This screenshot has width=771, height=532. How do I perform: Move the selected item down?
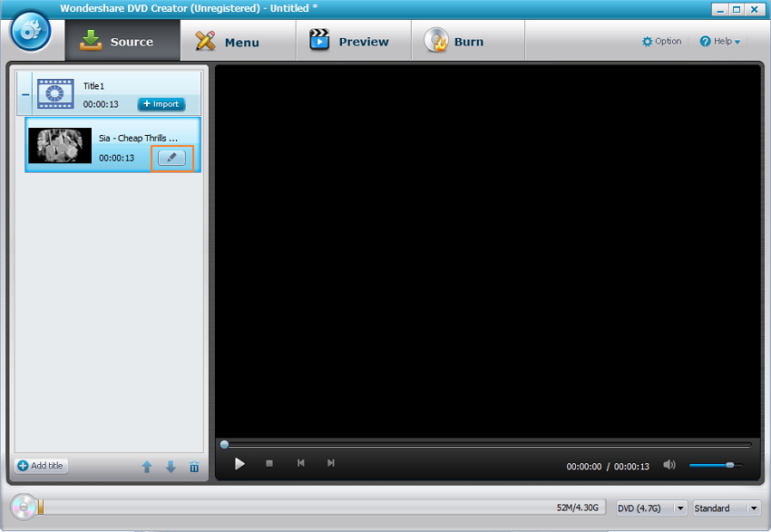tap(171, 467)
